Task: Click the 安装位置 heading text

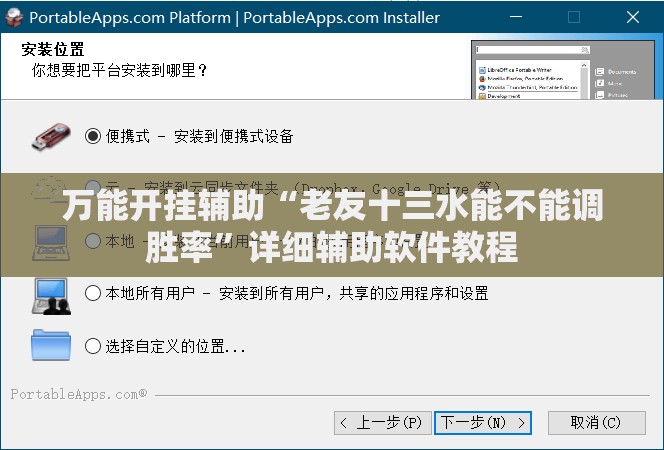Action: click(x=53, y=50)
